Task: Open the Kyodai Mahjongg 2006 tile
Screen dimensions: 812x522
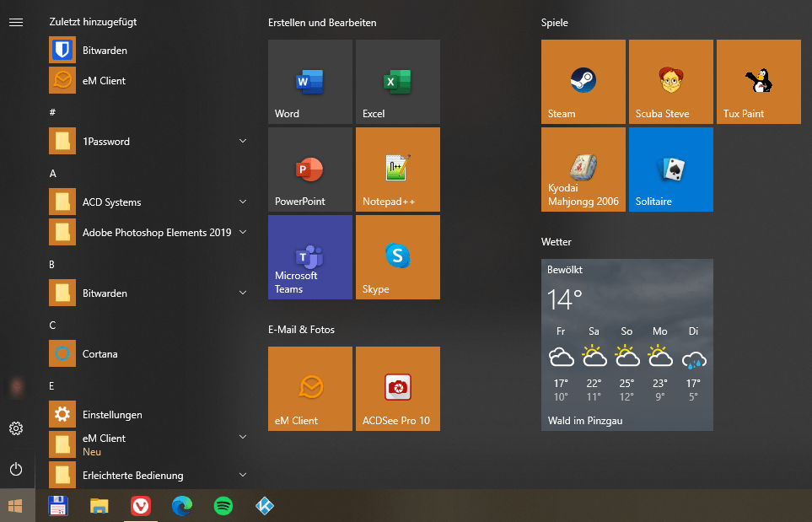Action: point(583,170)
